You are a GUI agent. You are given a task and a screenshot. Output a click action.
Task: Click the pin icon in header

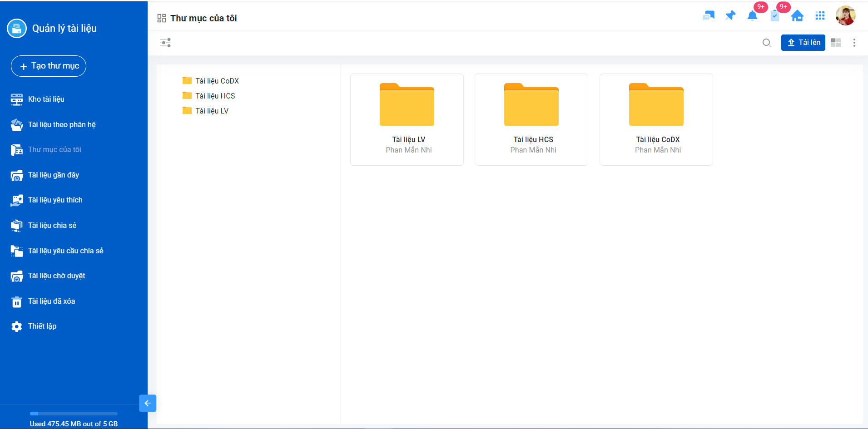(730, 16)
